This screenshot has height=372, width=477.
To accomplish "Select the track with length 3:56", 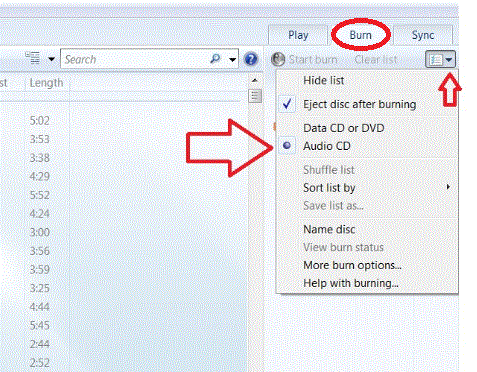I will pos(39,251).
